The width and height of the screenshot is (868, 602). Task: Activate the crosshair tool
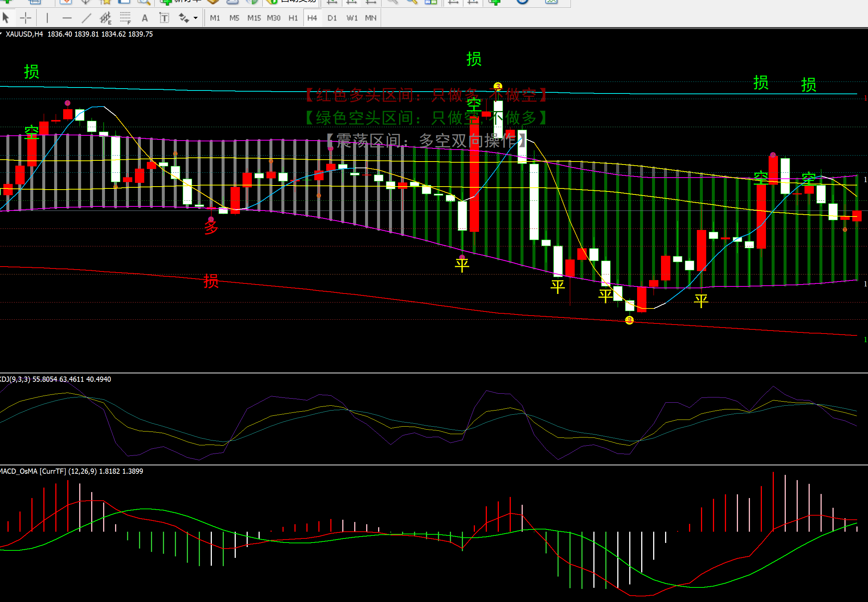point(26,18)
